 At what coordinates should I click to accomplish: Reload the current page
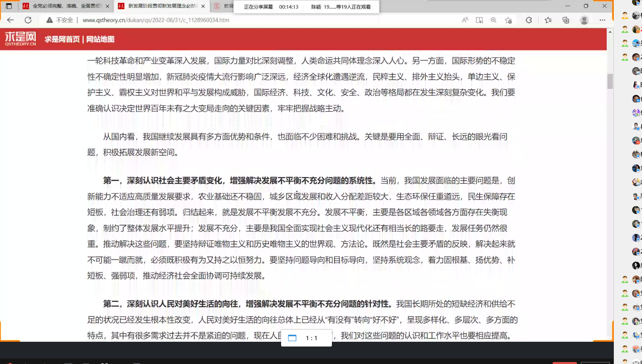pyautogui.click(x=28, y=20)
